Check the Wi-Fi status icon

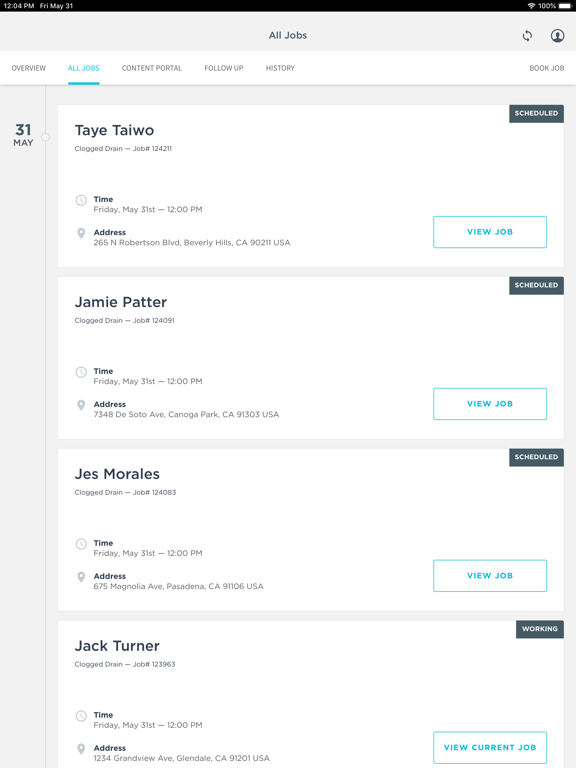(531, 6)
